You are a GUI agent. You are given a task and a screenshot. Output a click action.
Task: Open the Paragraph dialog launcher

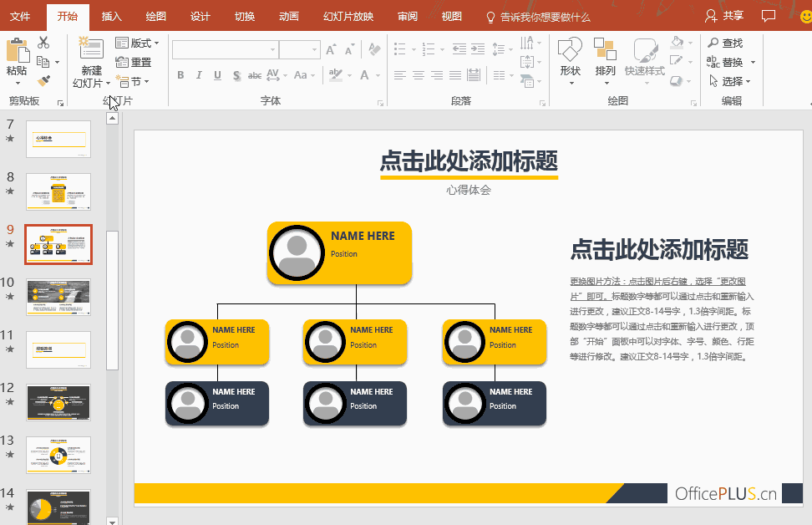(542, 103)
